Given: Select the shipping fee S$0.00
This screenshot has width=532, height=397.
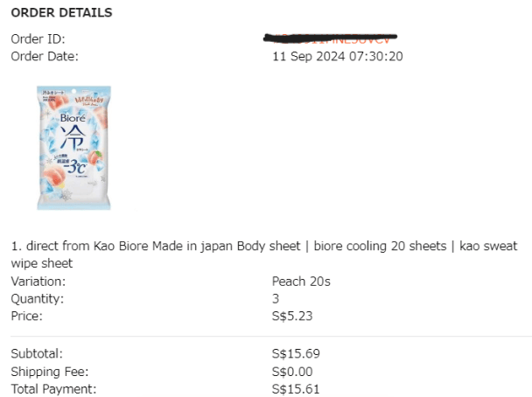Looking at the screenshot, I should [x=293, y=372].
